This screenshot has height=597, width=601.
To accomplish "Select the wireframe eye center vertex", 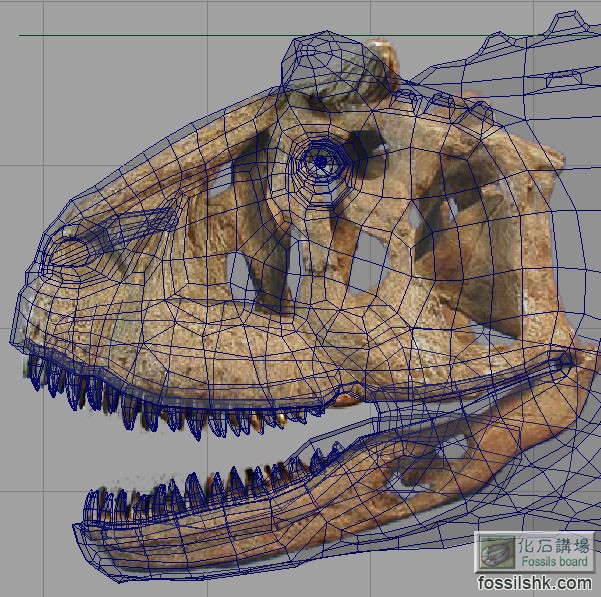I will click(x=321, y=162).
